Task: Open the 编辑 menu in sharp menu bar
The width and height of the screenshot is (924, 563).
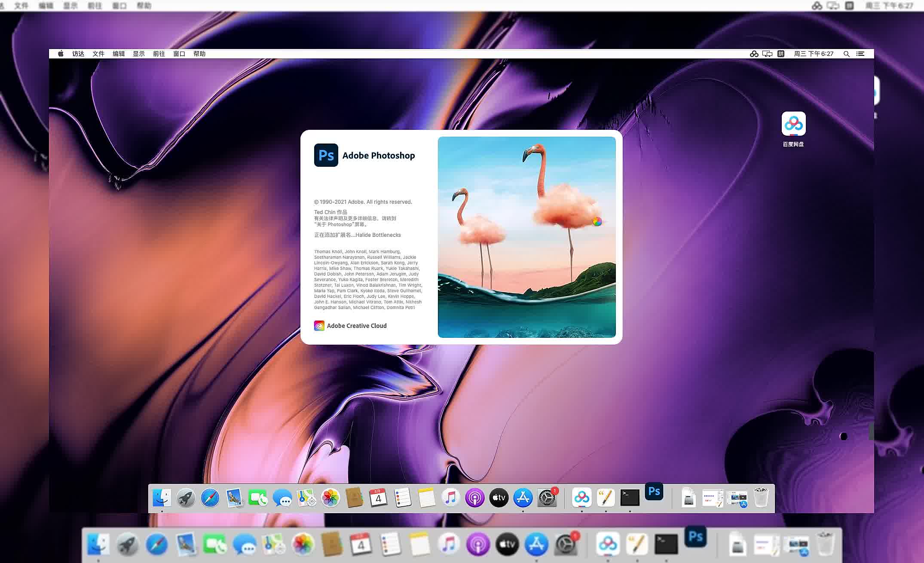Action: pyautogui.click(x=119, y=54)
